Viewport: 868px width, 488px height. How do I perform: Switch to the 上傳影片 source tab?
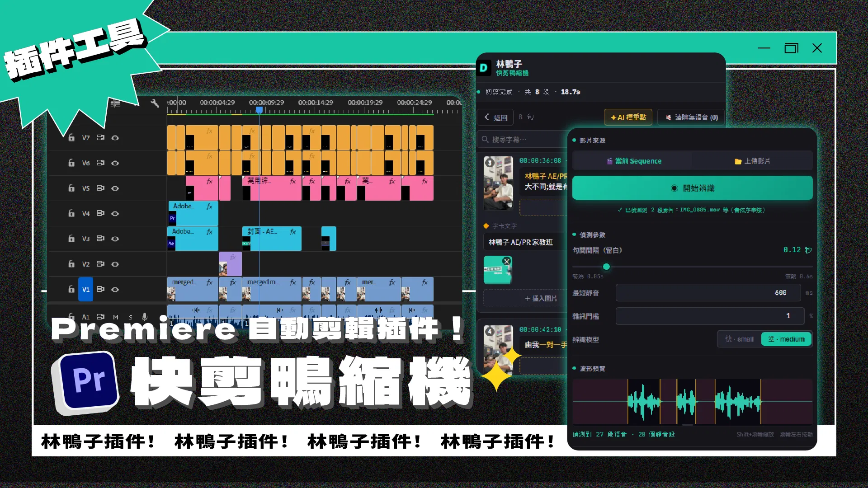tap(752, 161)
